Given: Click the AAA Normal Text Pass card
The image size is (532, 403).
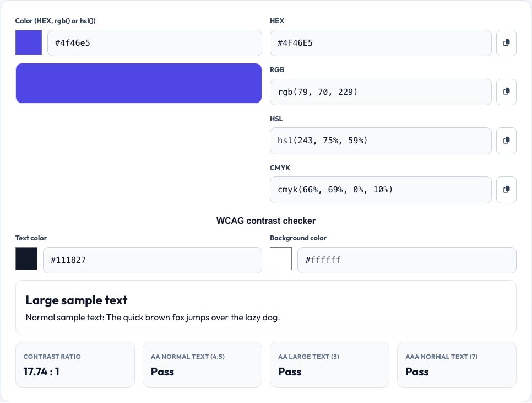Looking at the screenshot, I should tap(457, 364).
